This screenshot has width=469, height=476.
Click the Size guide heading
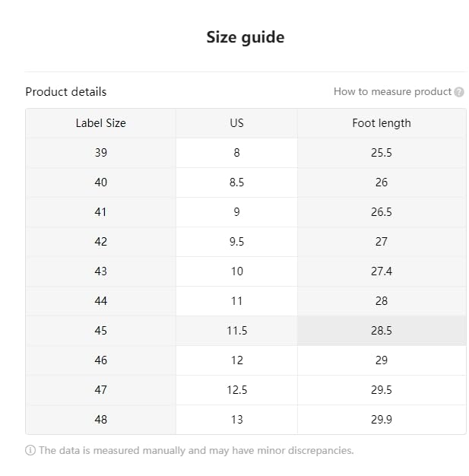[x=246, y=37]
